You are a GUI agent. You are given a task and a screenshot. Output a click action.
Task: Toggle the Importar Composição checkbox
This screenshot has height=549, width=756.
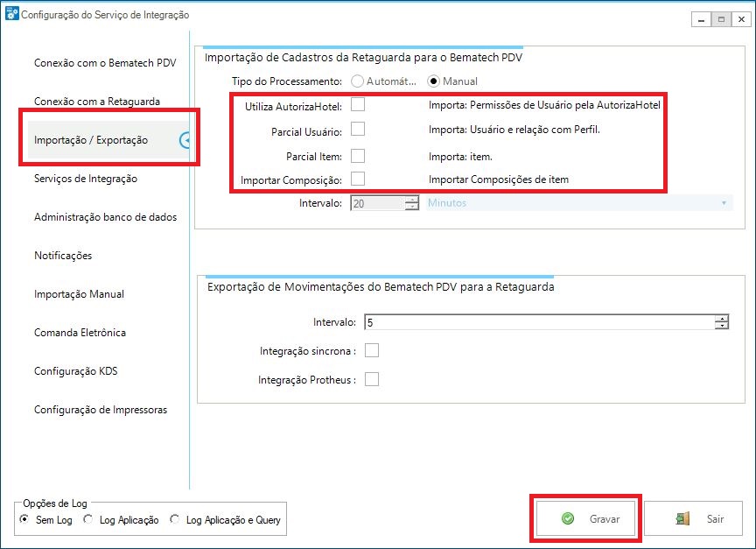[358, 179]
